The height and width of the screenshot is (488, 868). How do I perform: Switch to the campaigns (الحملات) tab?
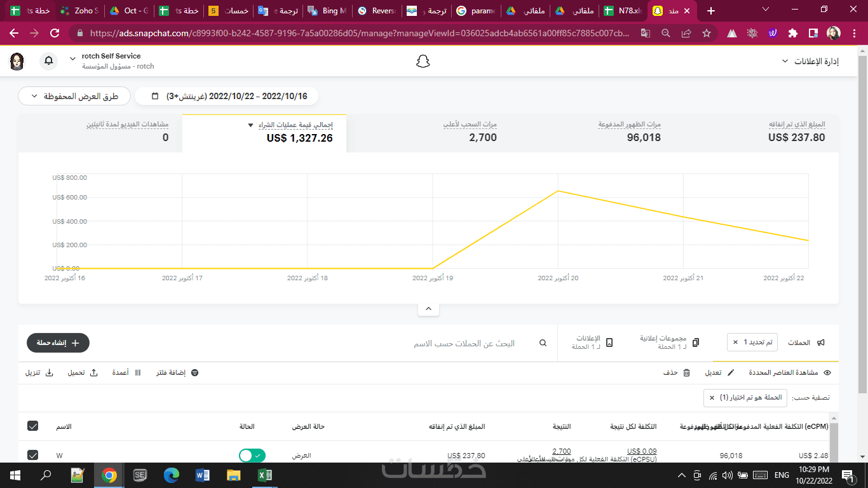pos(806,342)
